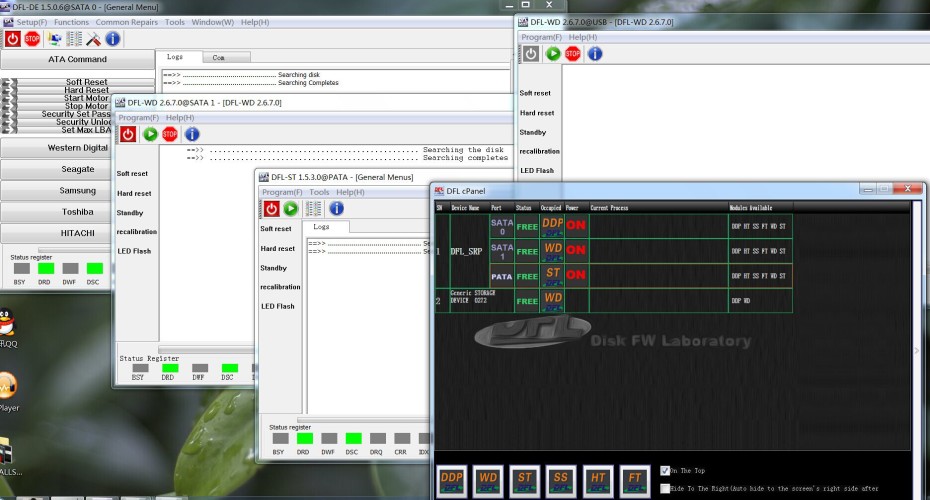The image size is (930, 500).
Task: Click the green play icon in DFL-ST PATA window
Action: click(291, 209)
